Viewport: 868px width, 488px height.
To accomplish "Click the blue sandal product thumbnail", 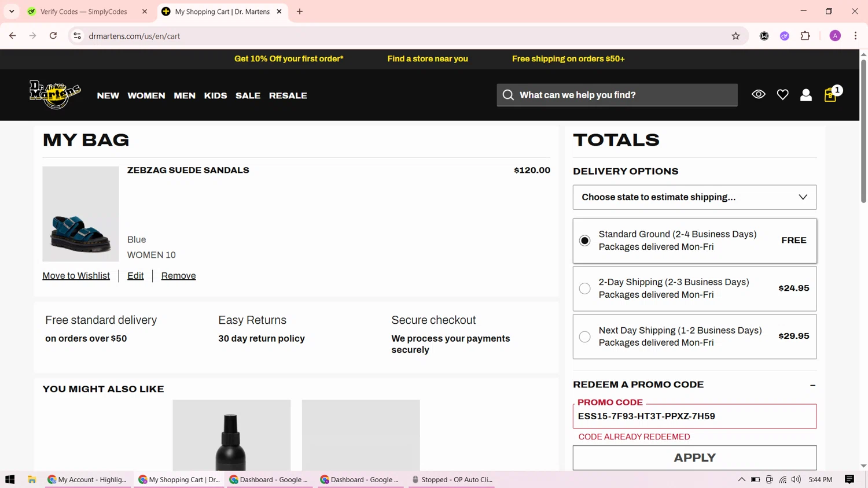I will 80,214.
